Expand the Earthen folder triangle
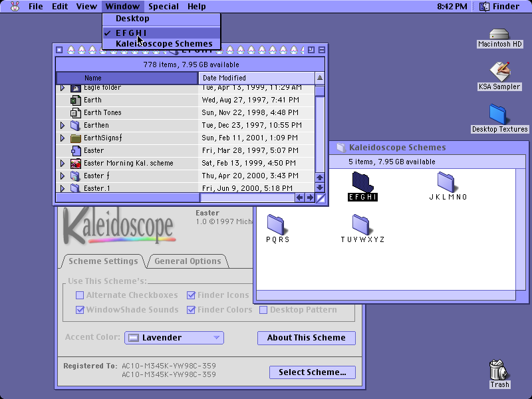The height and width of the screenshot is (399, 532). [x=63, y=125]
